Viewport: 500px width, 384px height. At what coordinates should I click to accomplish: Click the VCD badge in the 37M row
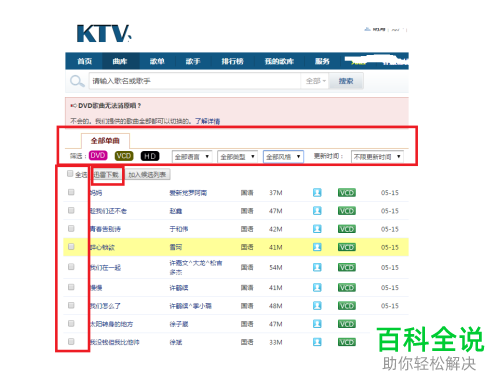(347, 193)
